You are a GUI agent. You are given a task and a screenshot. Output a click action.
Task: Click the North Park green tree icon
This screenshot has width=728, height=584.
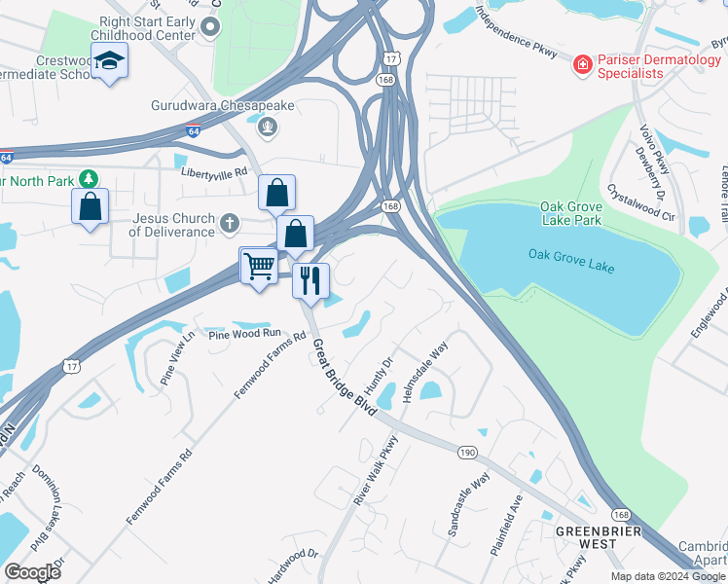pos(89,179)
